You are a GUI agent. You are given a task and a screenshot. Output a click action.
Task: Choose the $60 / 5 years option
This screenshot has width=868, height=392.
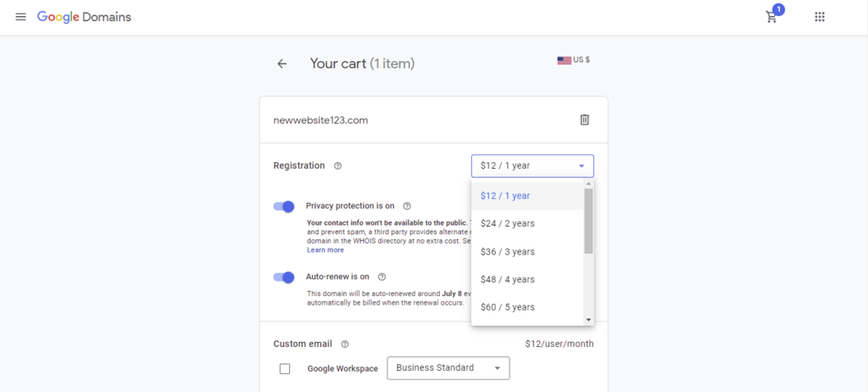[x=507, y=307]
